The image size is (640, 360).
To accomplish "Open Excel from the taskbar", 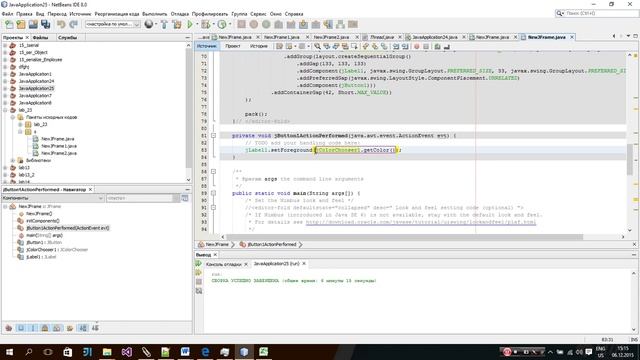I will [263, 351].
